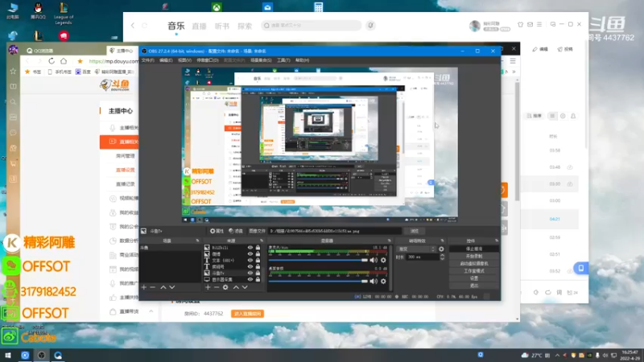Open favorites star in QQ browser sidebar
Image resolution: width=644 pixels, height=362 pixels.
tap(13, 72)
